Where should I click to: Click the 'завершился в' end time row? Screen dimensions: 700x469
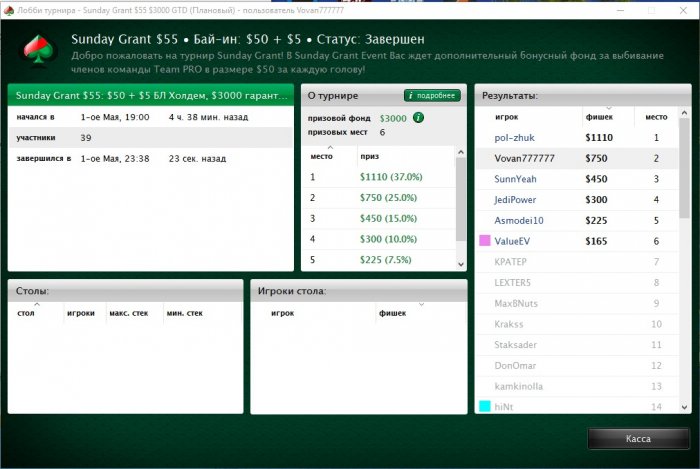pyautogui.click(x=151, y=159)
